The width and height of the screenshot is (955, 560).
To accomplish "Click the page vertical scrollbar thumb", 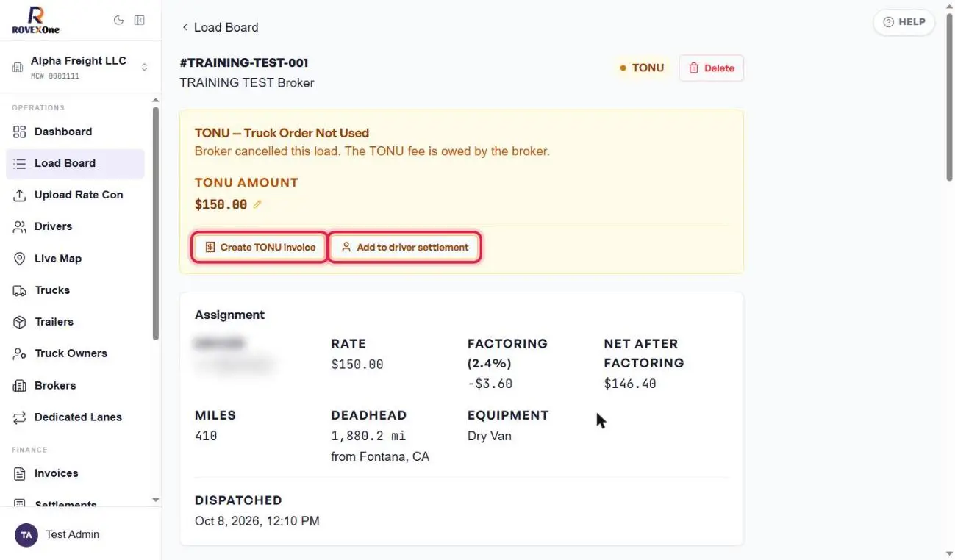I will [949, 97].
